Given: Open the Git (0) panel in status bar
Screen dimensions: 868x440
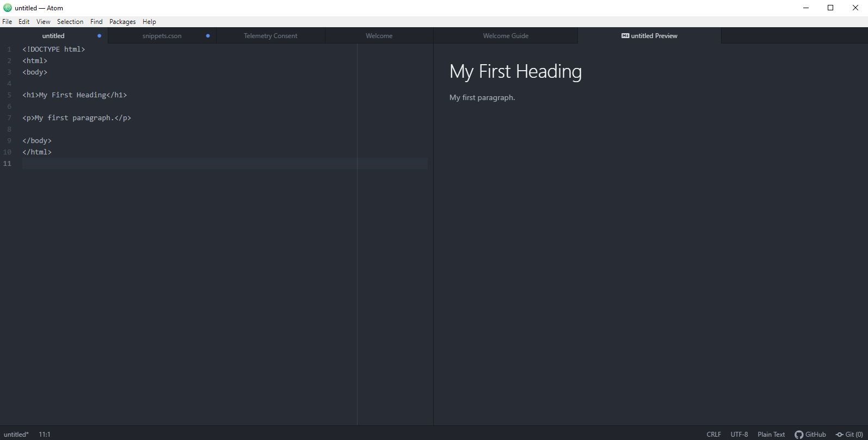Looking at the screenshot, I should pyautogui.click(x=849, y=434).
